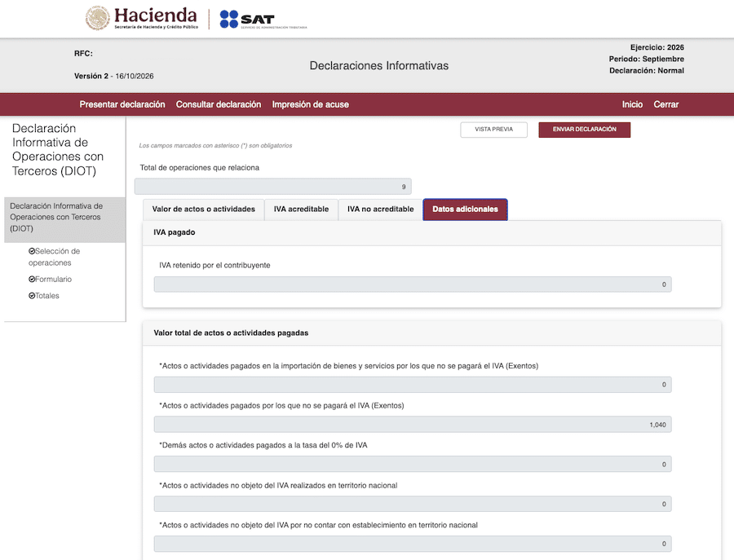Click check icon beside Formulario

coord(32,280)
